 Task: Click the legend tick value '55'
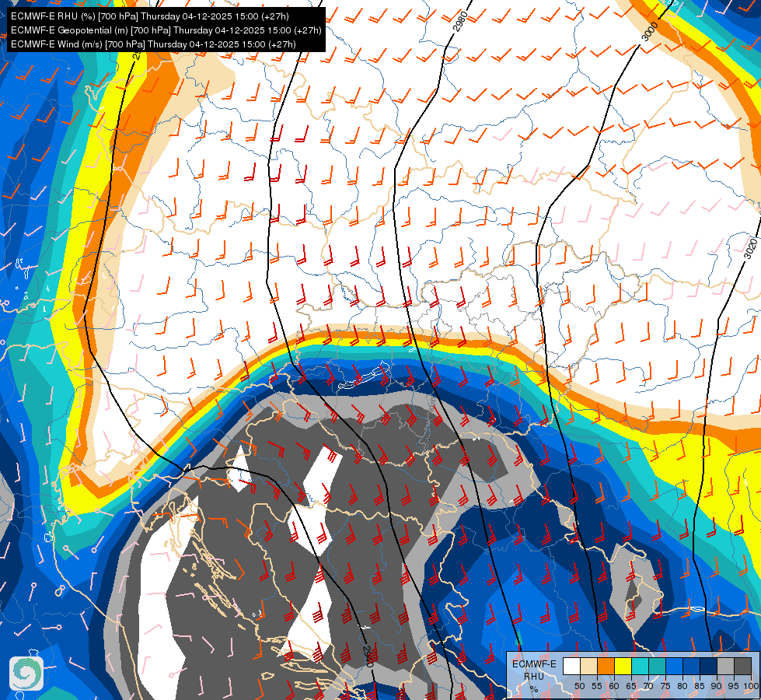tap(596, 686)
